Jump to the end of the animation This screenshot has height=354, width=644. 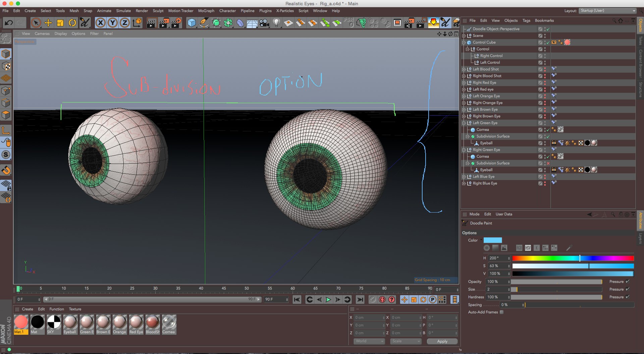coord(360,299)
